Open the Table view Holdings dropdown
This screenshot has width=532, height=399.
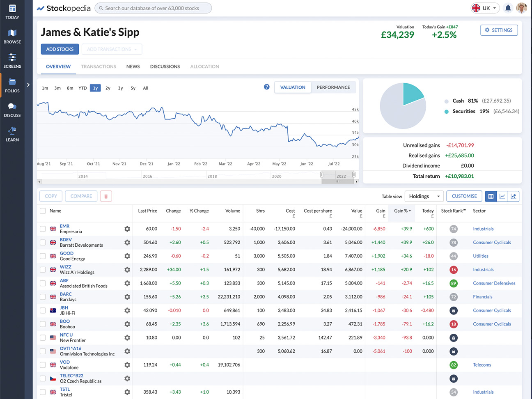[x=424, y=196]
